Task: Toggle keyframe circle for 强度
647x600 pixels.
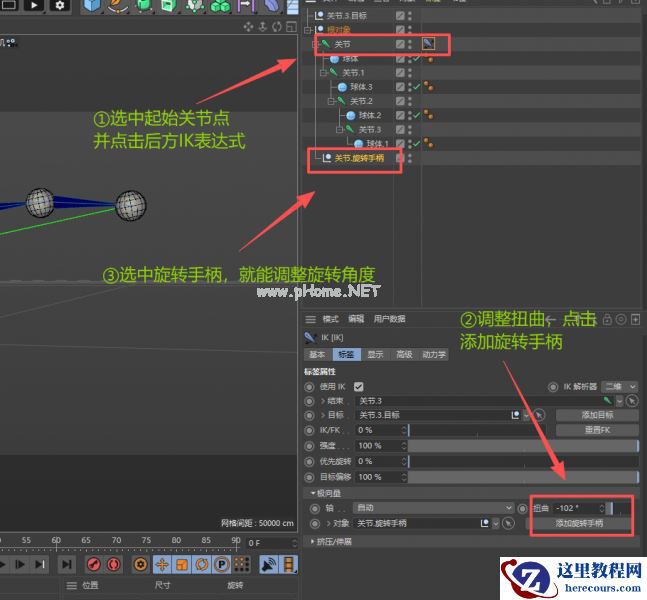Action: coord(309,446)
